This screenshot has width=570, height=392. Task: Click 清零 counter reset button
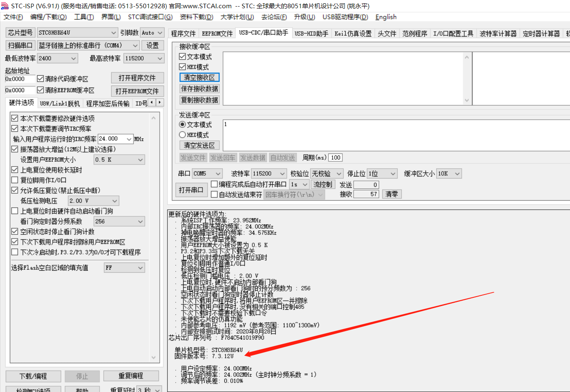(x=392, y=194)
